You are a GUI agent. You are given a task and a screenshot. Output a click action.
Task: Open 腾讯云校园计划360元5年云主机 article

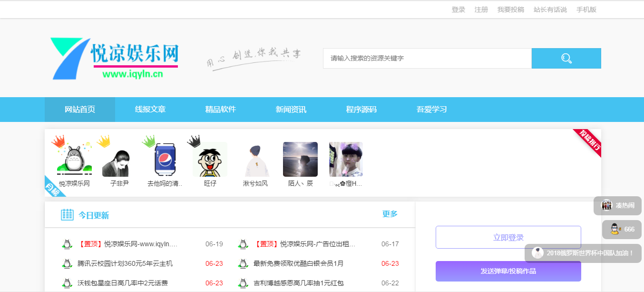[125, 263]
